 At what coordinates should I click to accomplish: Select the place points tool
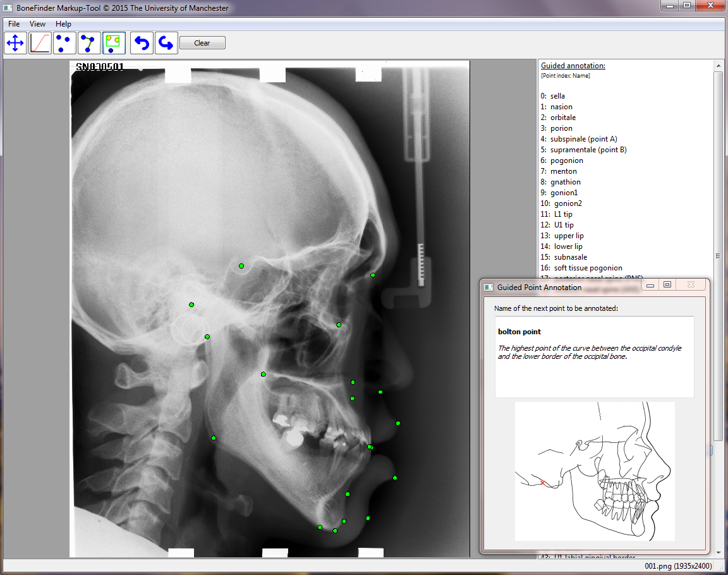point(64,43)
